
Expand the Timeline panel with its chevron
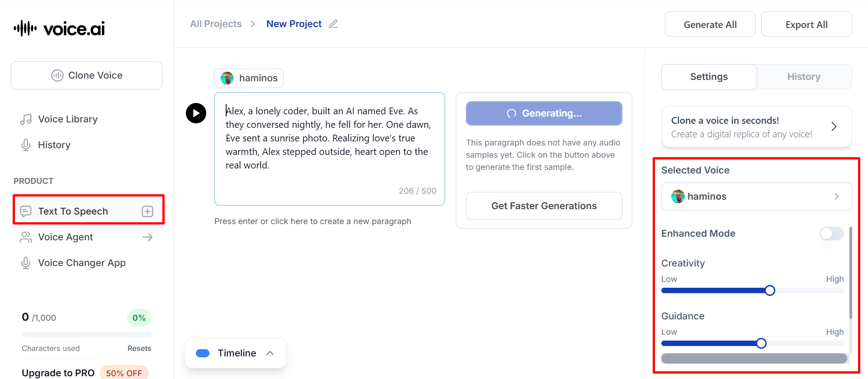pyautogui.click(x=270, y=353)
